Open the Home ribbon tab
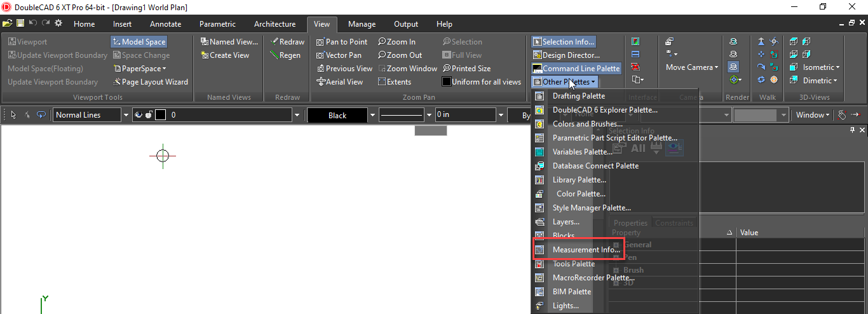The width and height of the screenshot is (868, 314). pyautogui.click(x=84, y=24)
